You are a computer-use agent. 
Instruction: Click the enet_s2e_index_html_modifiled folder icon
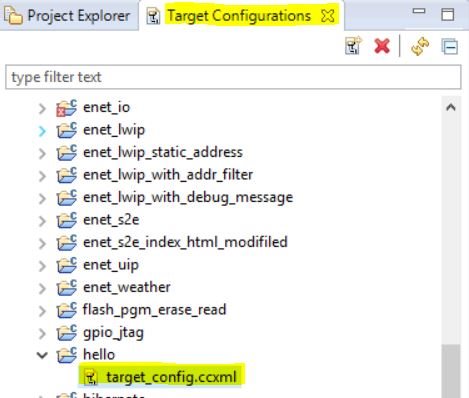pyautogui.click(x=67, y=243)
